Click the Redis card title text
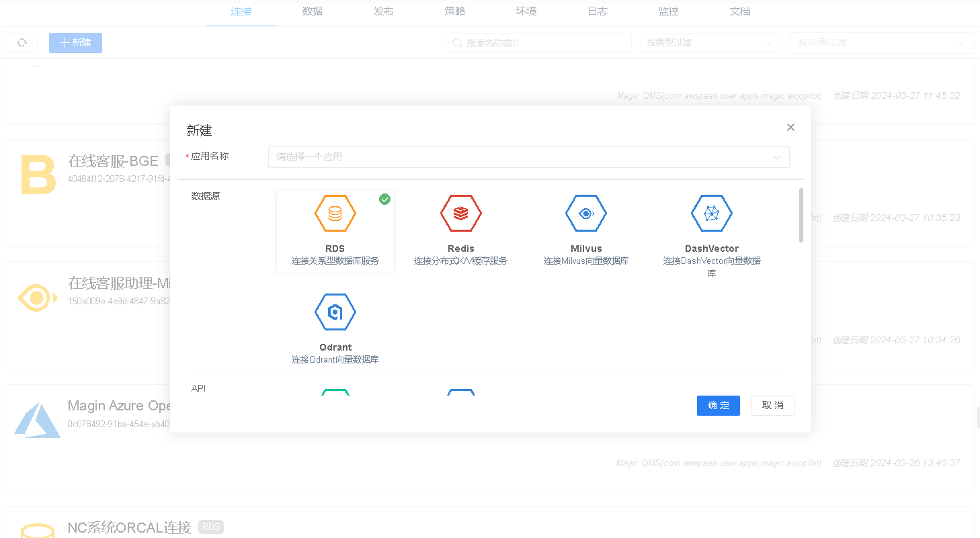The width and height of the screenshot is (980, 538). (x=461, y=249)
